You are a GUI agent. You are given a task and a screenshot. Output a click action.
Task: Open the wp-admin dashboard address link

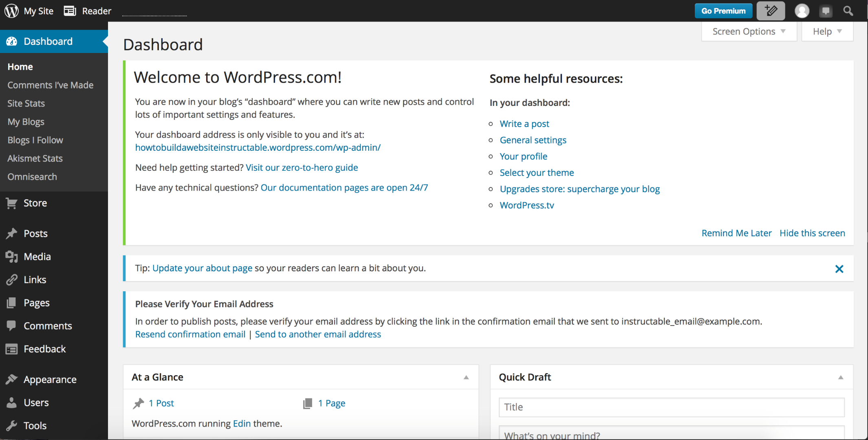pos(258,147)
